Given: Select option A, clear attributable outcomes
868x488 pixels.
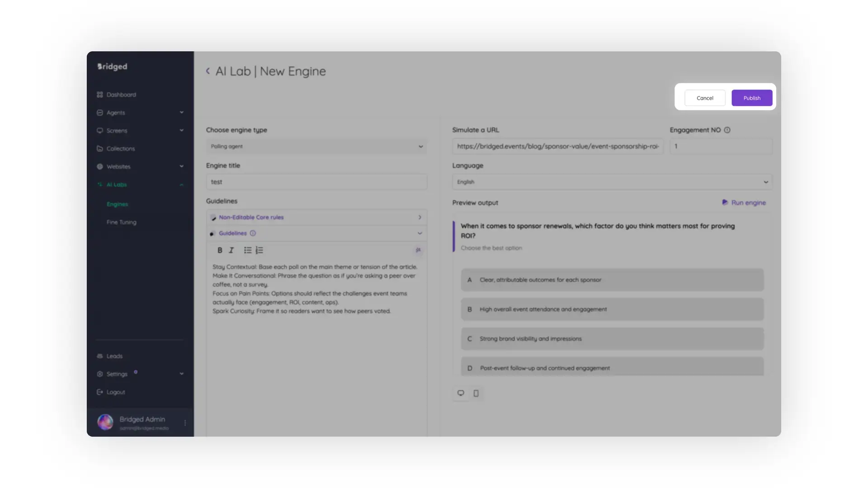Looking at the screenshot, I should (x=611, y=280).
